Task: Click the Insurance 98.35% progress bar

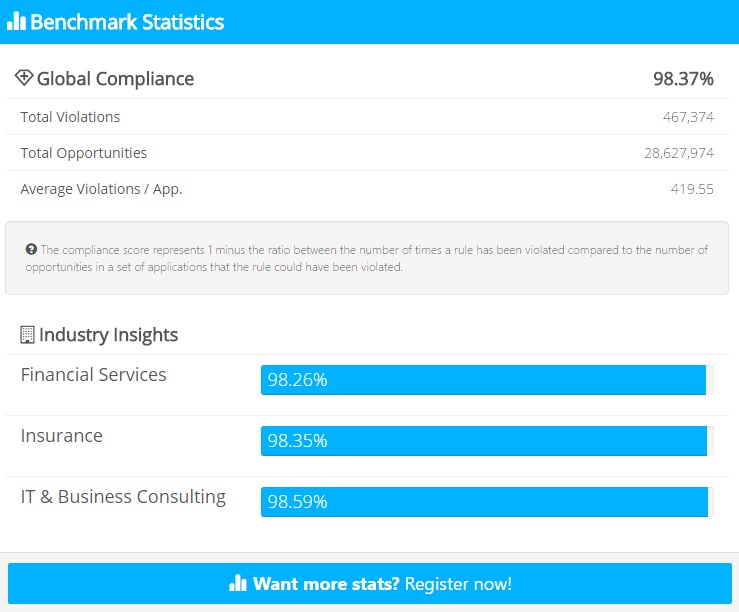Action: click(483, 441)
